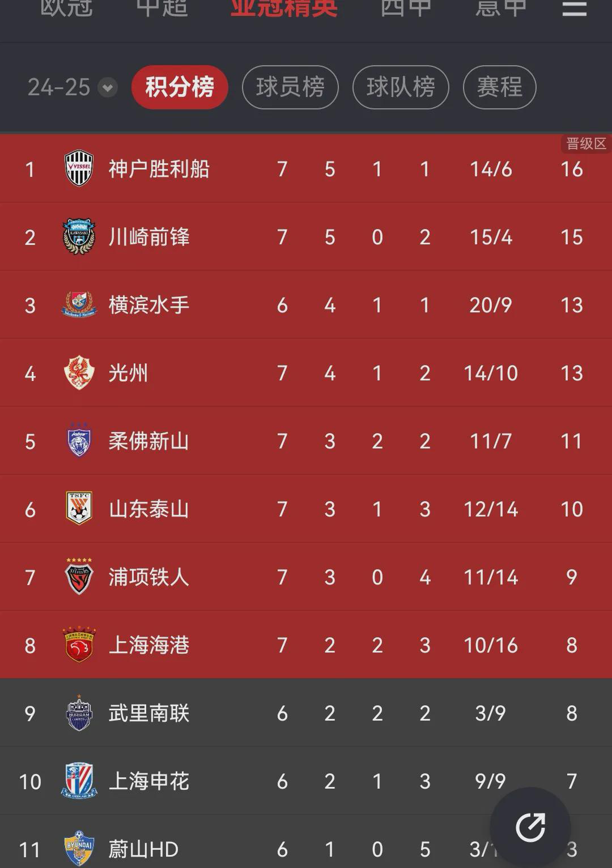
Task: Switch to the 球员榜 player rankings
Action: [290, 87]
